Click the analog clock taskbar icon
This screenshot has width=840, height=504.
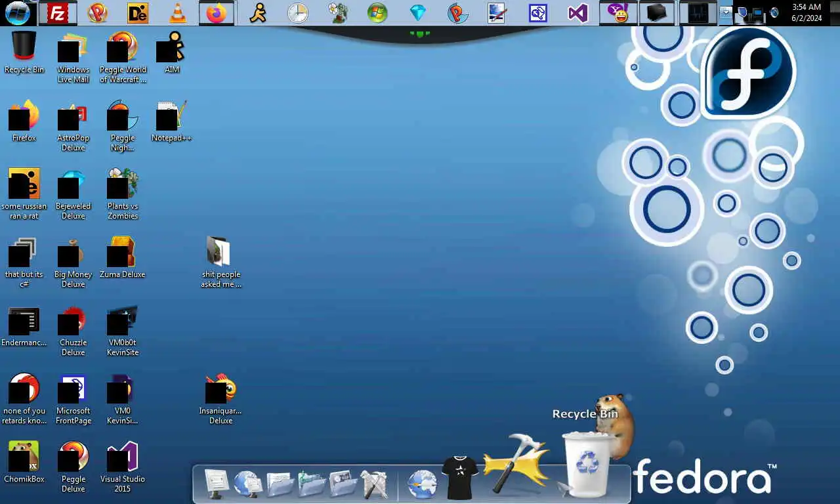click(x=298, y=12)
